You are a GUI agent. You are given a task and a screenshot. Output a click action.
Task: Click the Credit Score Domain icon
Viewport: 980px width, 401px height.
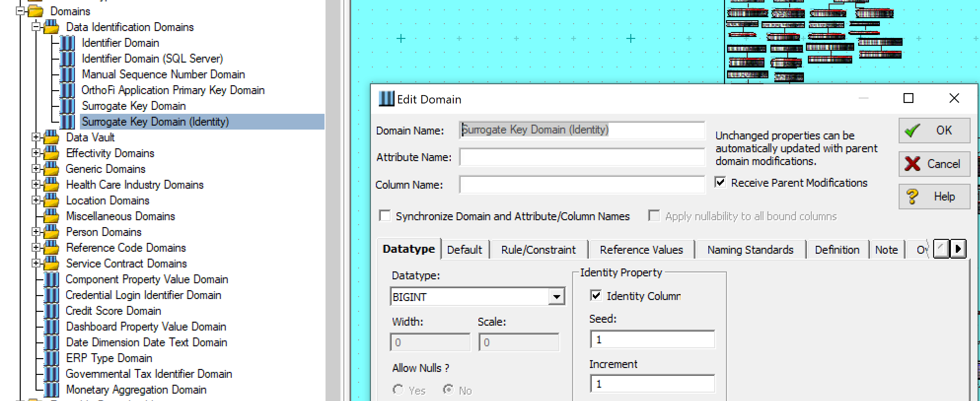pos(51,311)
